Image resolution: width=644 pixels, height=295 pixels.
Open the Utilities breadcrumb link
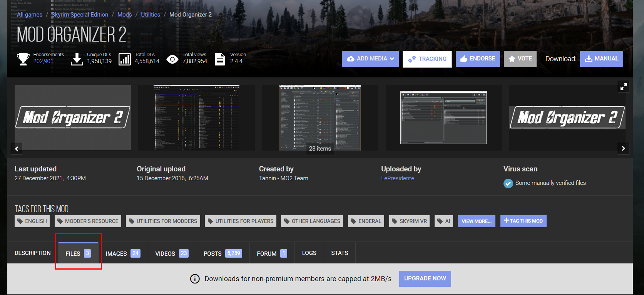pos(151,15)
